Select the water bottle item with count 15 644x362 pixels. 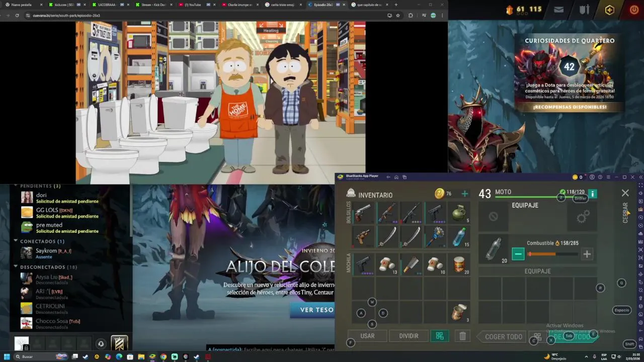(x=459, y=237)
